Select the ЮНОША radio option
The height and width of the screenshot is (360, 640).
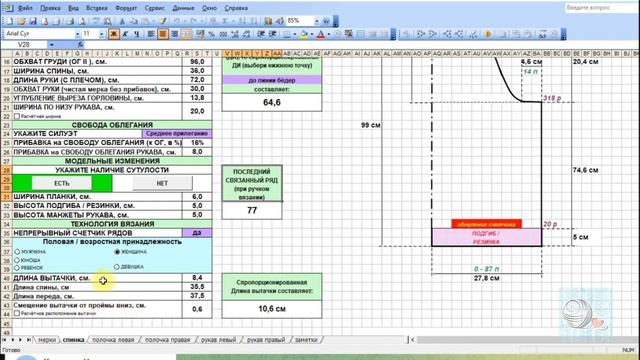17,260
